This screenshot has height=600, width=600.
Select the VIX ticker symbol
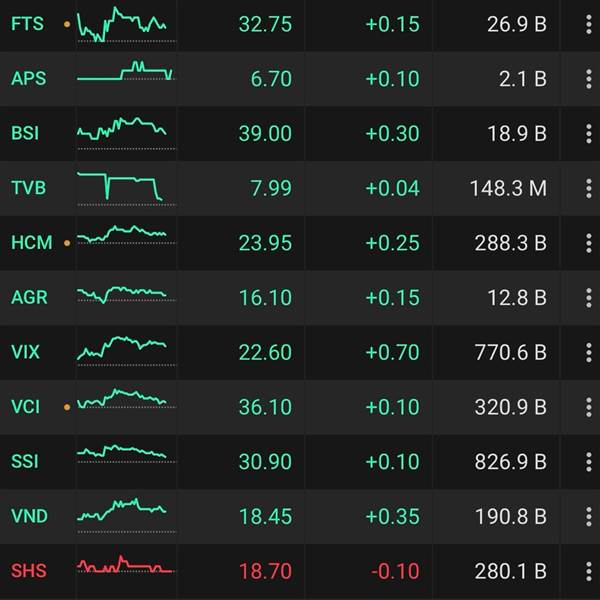point(26,352)
